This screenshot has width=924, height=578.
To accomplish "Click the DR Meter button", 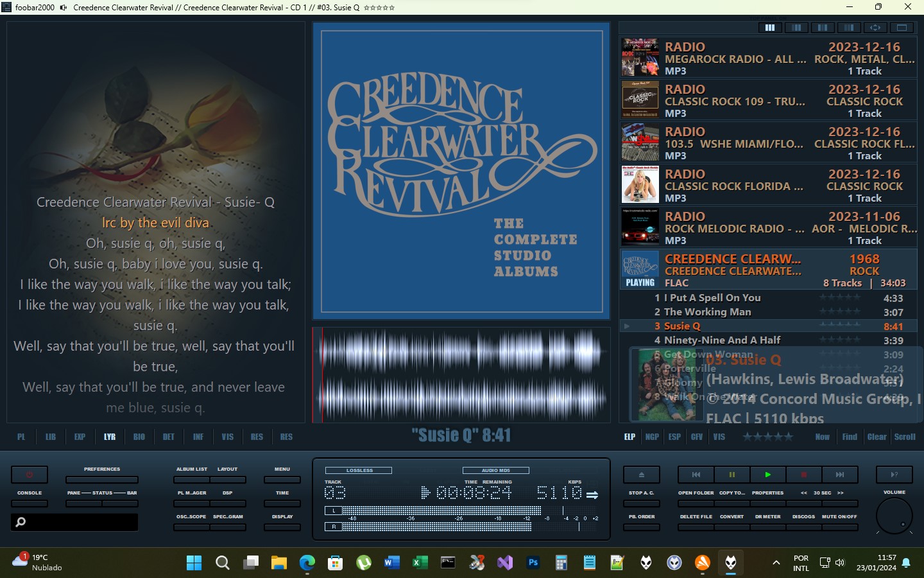I will tap(767, 527).
